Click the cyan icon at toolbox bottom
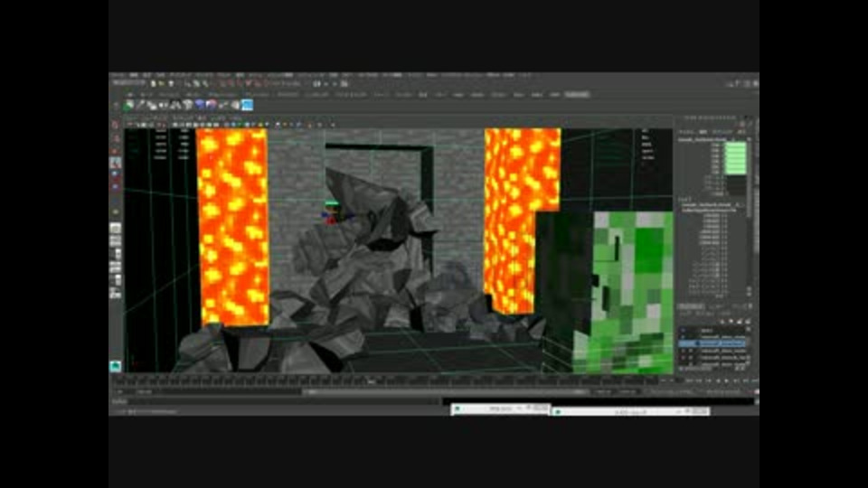The width and height of the screenshot is (868, 488). point(115,366)
